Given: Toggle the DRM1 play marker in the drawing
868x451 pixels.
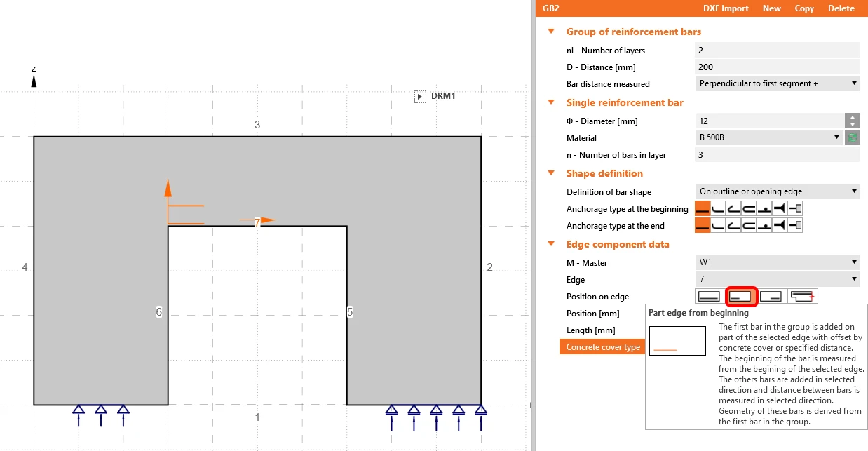Looking at the screenshot, I should (x=420, y=96).
